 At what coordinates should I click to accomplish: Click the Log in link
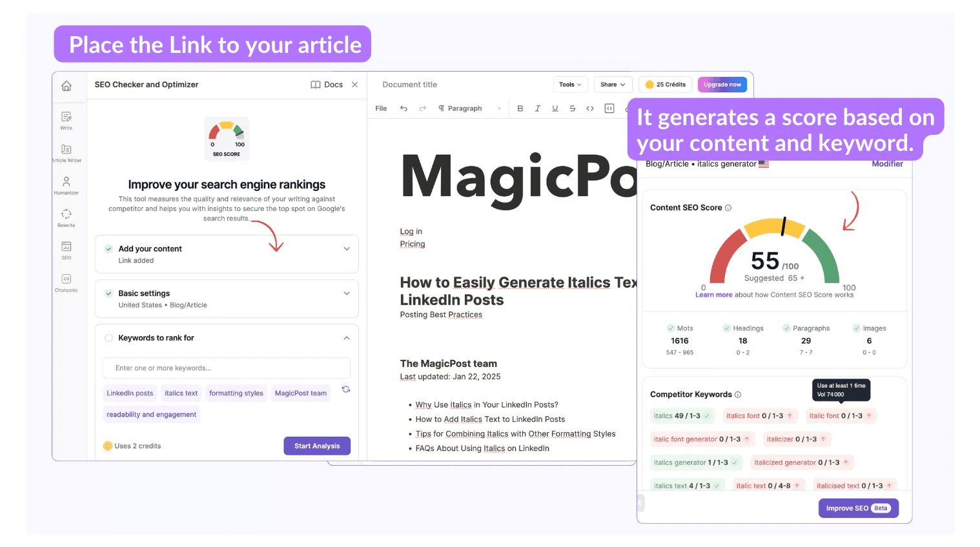coord(411,232)
